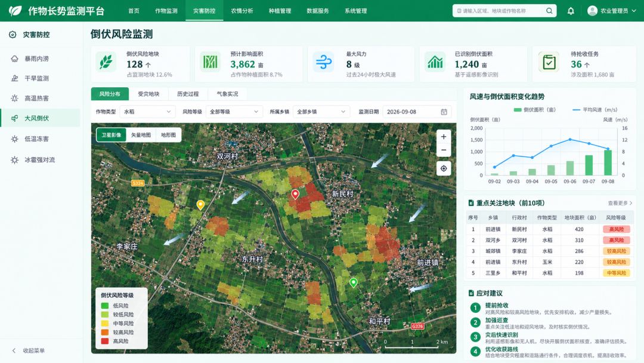Click the 低风险 green legend swatch

coord(105,306)
